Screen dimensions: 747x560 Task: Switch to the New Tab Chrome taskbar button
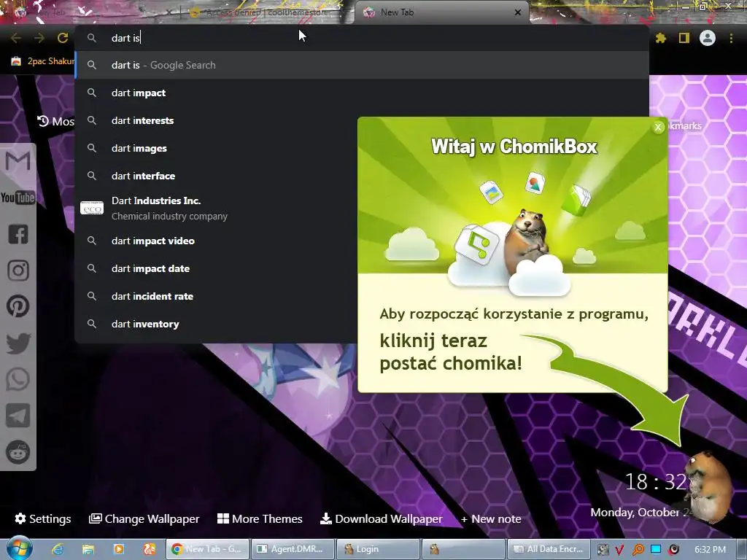point(207,549)
